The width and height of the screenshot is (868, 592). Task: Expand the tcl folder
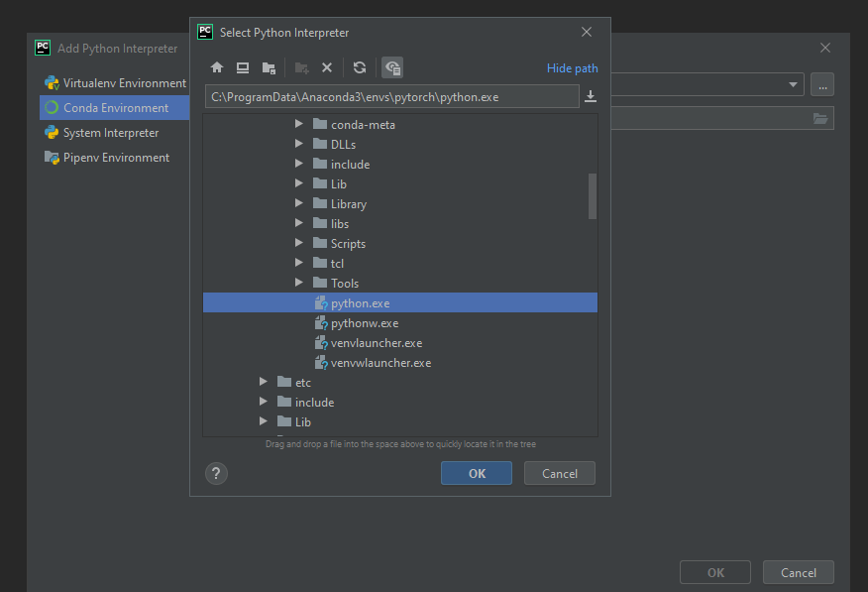(299, 263)
